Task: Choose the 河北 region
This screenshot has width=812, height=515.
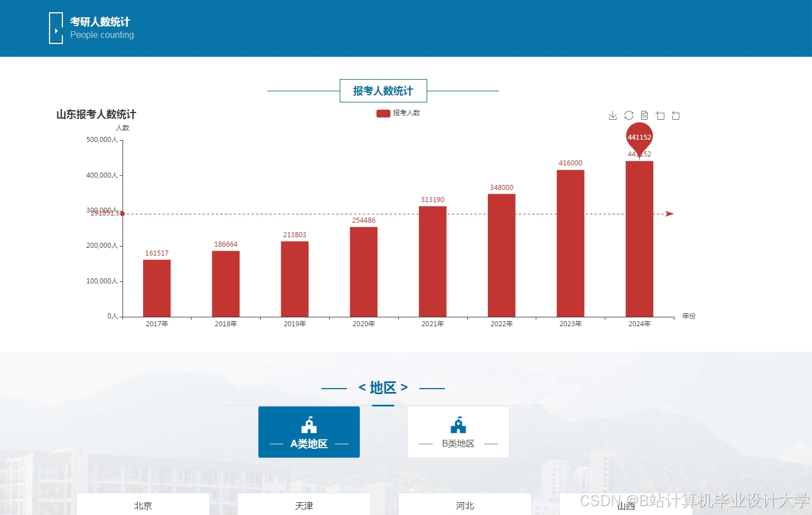Action: [x=464, y=506]
